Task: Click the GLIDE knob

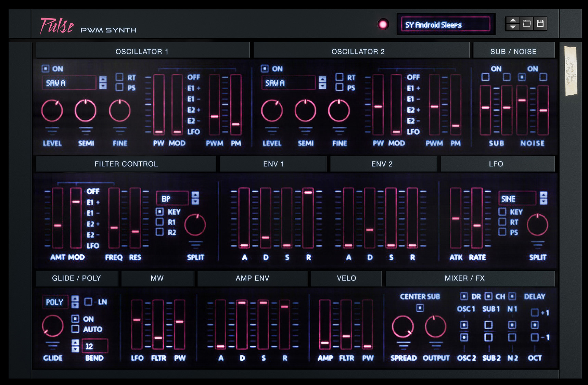Action: [52, 326]
